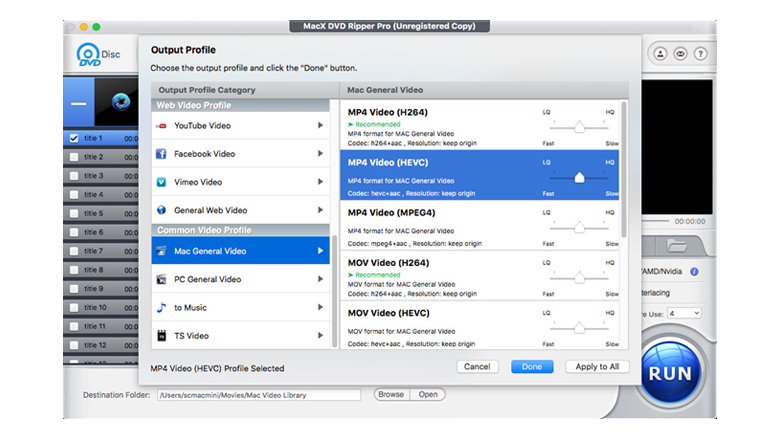This screenshot has height=438, width=780.
Task: Open the user account icon
Action: click(660, 54)
